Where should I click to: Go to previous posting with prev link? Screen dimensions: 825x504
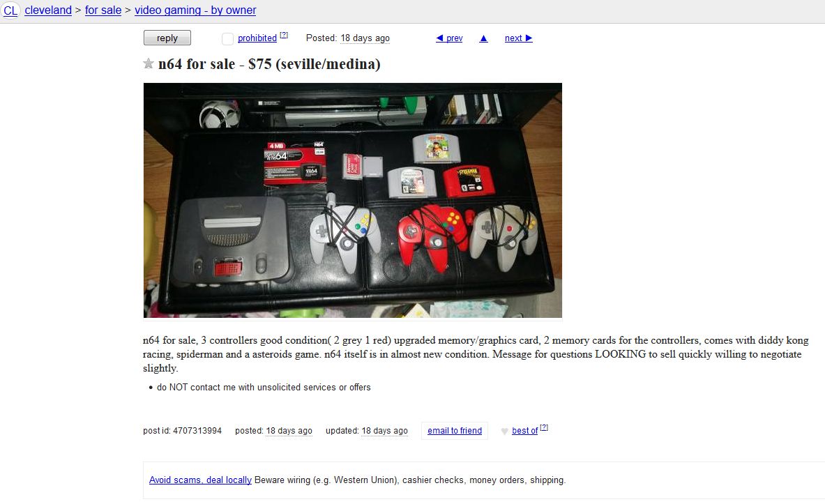pos(449,38)
